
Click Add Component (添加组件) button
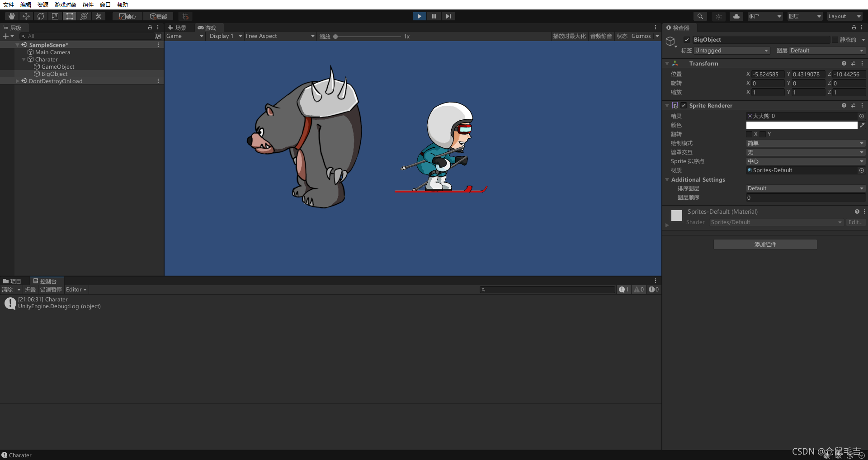(x=765, y=244)
